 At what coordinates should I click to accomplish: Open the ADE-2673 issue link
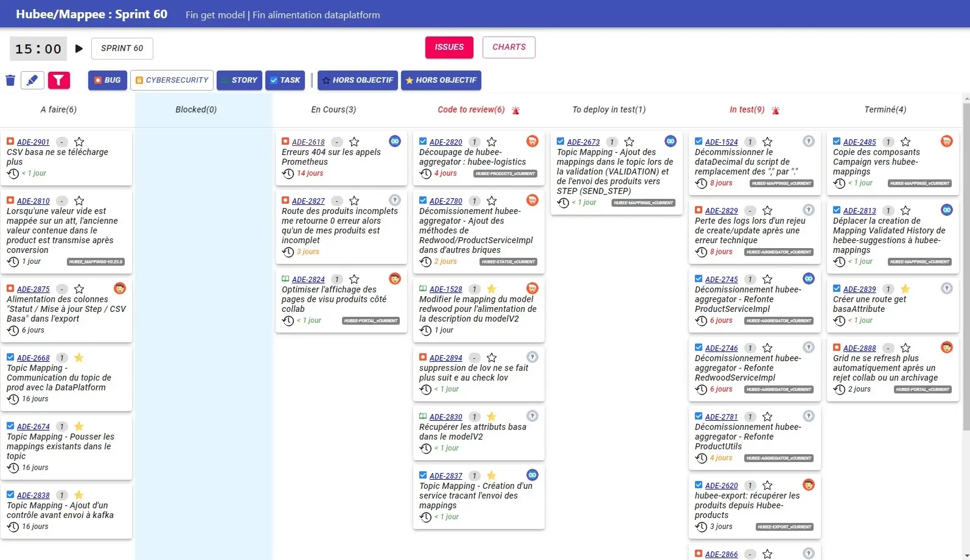(x=584, y=142)
